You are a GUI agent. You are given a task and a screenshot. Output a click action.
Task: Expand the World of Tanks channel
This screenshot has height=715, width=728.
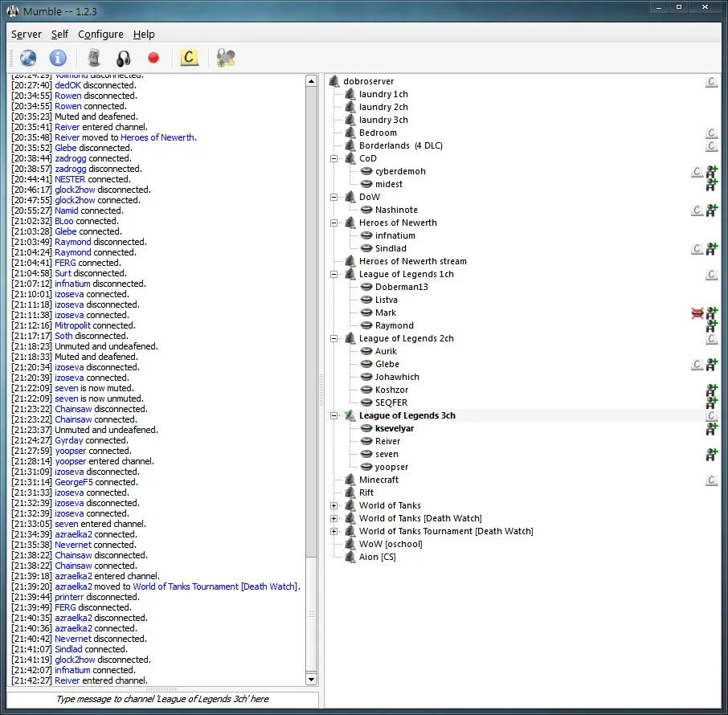[334, 505]
